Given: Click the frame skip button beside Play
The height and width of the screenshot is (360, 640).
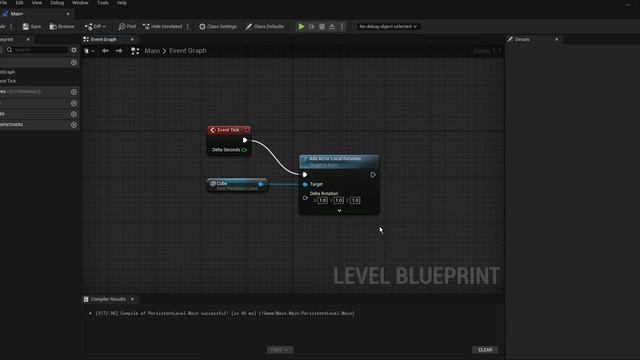Looking at the screenshot, I should 312,27.
